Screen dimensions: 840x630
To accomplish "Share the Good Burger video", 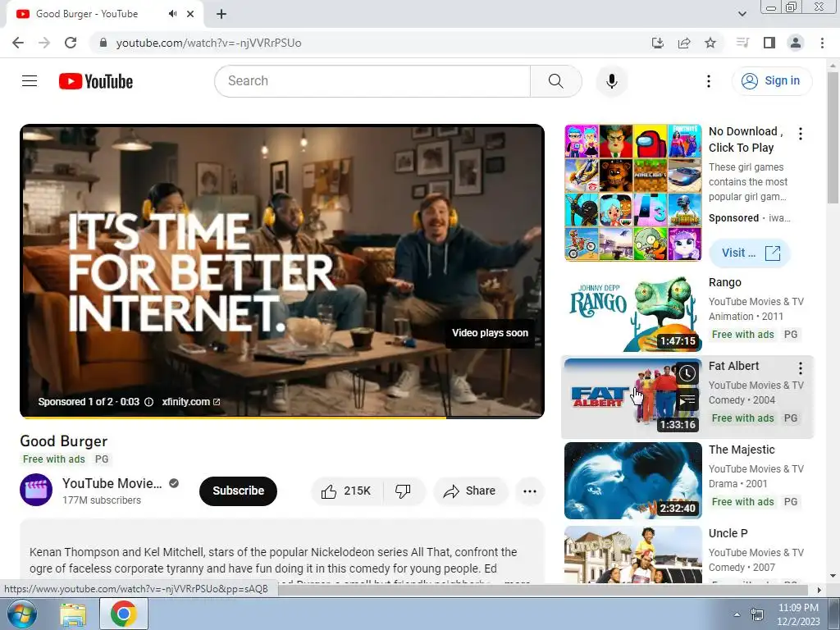I will [x=470, y=491].
